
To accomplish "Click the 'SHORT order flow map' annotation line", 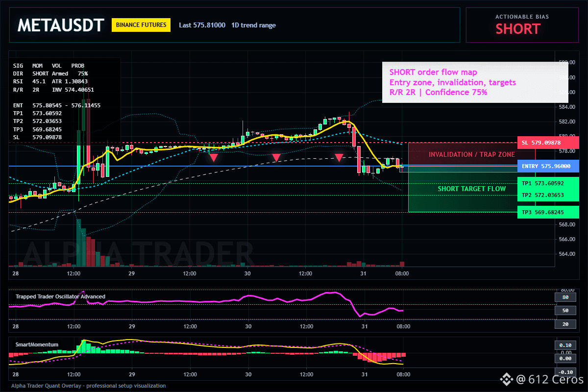I will 433,73.
